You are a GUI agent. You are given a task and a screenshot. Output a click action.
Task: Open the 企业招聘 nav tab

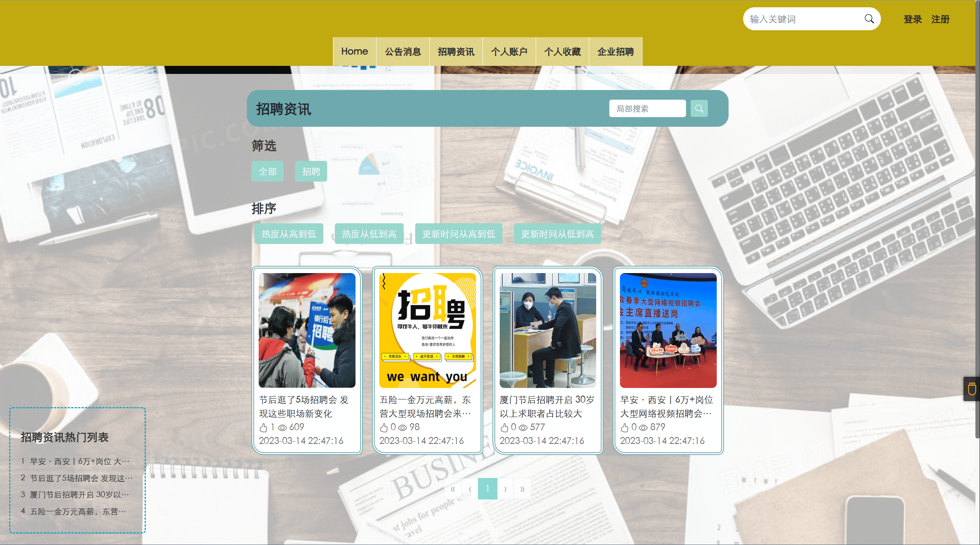pyautogui.click(x=615, y=52)
